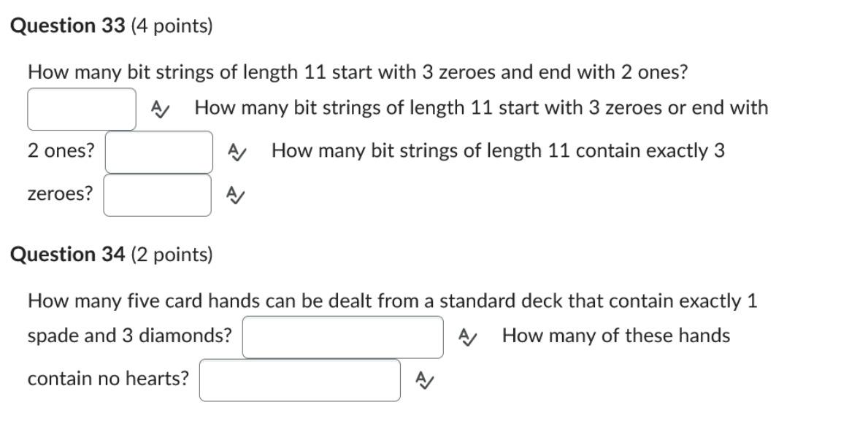Select the answer field after '2 ones?'
This screenshot has height=421, width=868.
tap(158, 151)
